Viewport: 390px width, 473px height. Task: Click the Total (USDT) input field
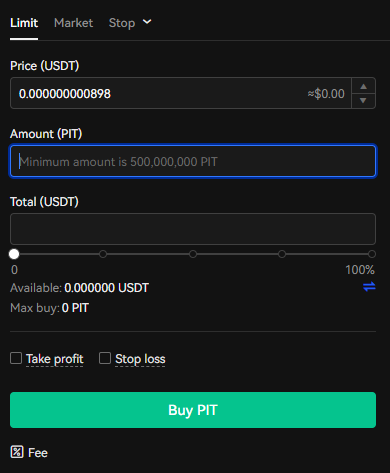193,229
